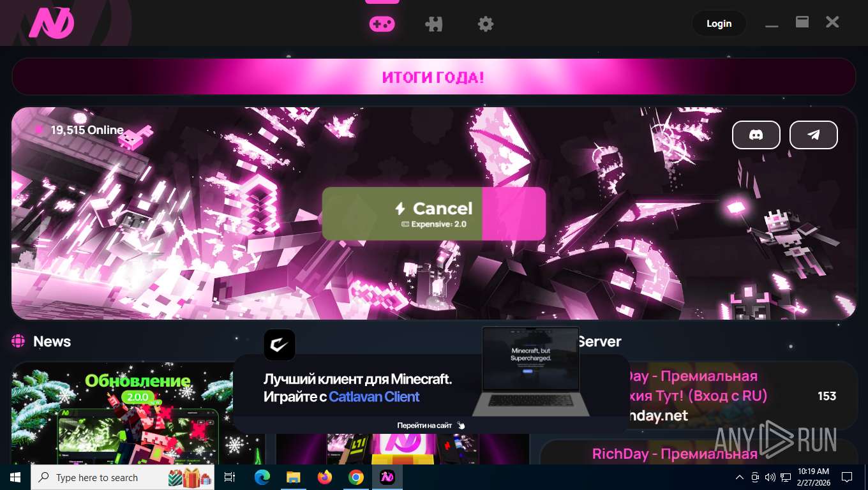This screenshot has height=490, width=868.
Task: Open Task View on taskbar
Action: pos(230,477)
